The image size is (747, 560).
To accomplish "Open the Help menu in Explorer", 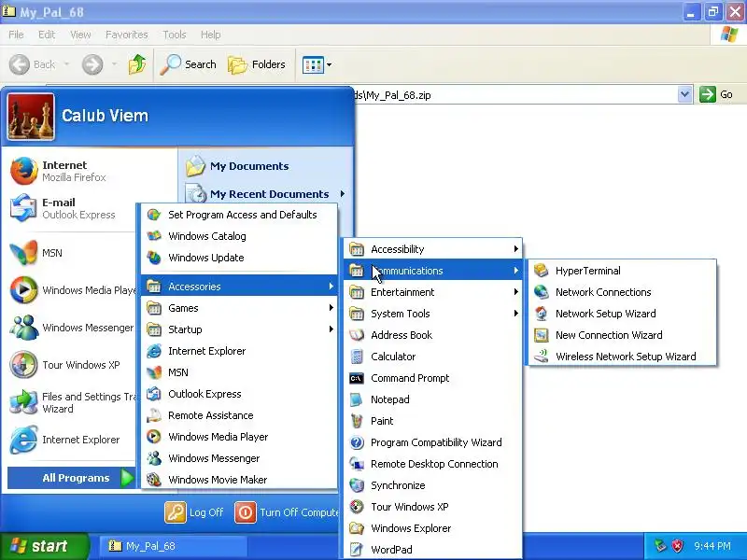I will pyautogui.click(x=210, y=35).
